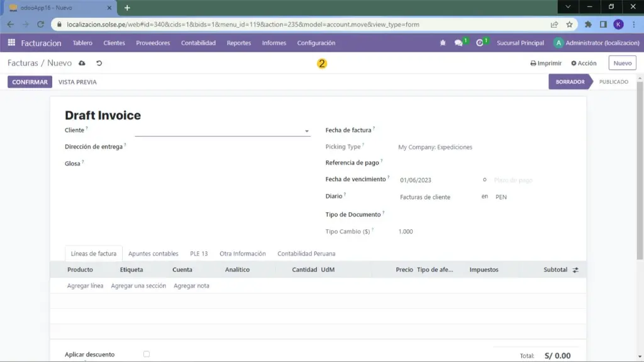Reload the page in browser
The width and height of the screenshot is (644, 362).
[41, 25]
